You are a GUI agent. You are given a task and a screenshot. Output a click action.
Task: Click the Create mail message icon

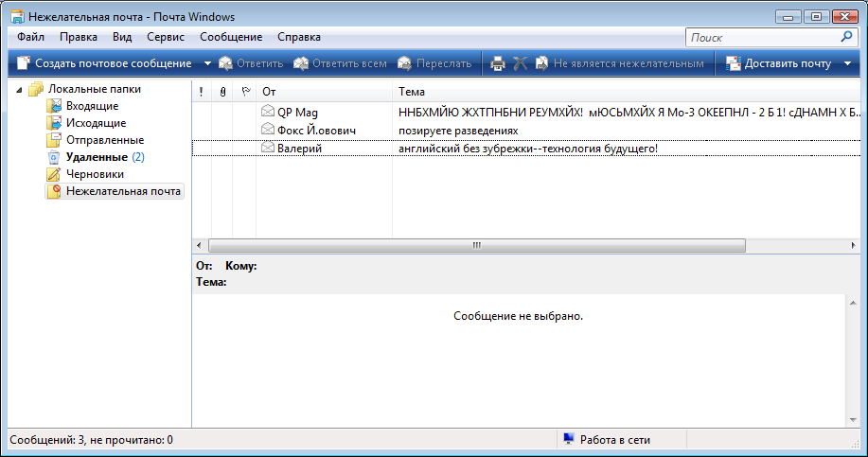(x=24, y=63)
